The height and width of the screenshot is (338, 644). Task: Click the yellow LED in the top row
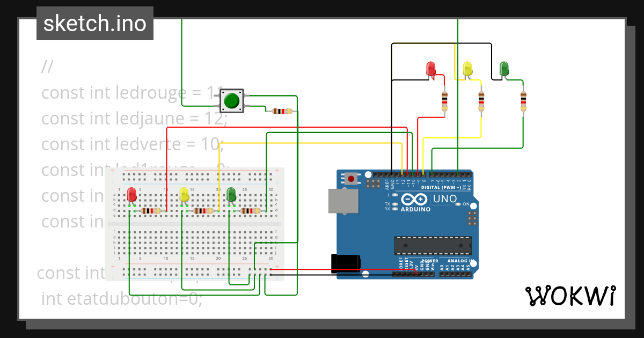pyautogui.click(x=467, y=69)
